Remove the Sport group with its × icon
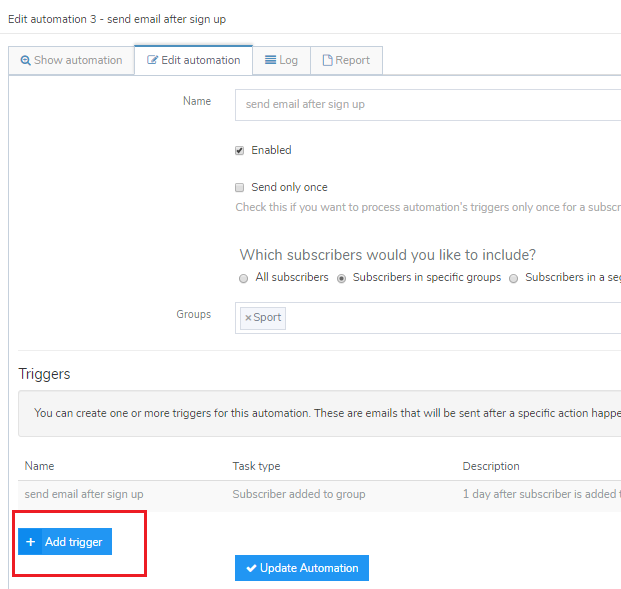Viewport: 621px width, 589px height. [248, 318]
